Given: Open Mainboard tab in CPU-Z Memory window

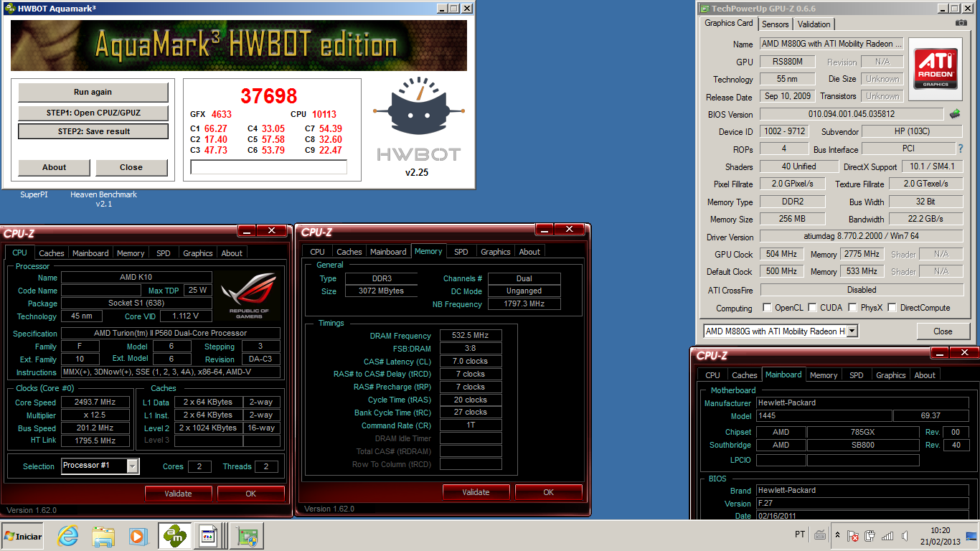Looking at the screenshot, I should point(388,252).
